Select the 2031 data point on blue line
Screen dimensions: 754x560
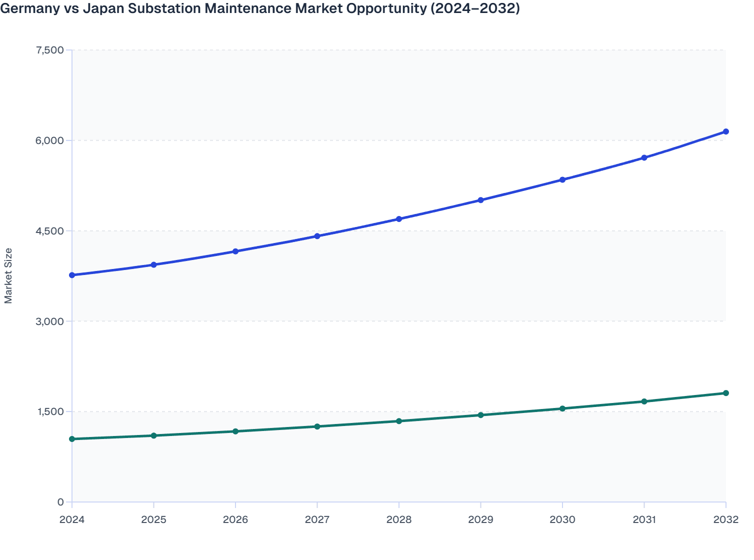coord(644,157)
